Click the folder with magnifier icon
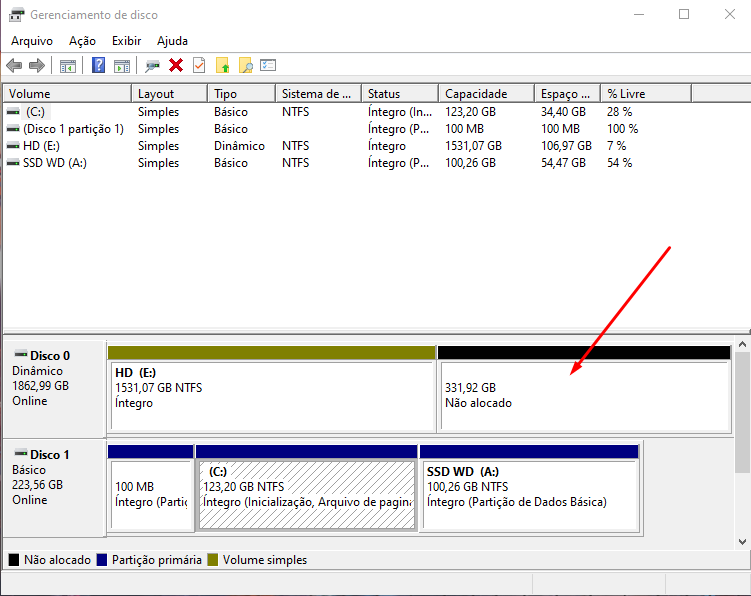This screenshot has height=596, width=751. [x=246, y=65]
